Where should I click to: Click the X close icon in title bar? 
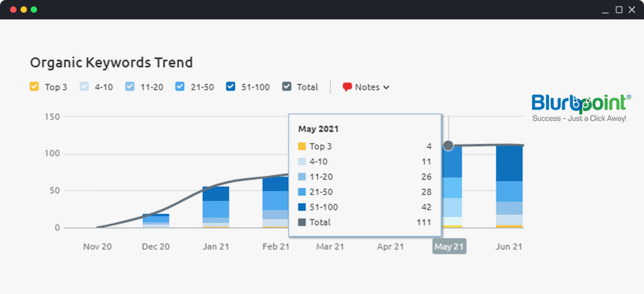[x=632, y=10]
